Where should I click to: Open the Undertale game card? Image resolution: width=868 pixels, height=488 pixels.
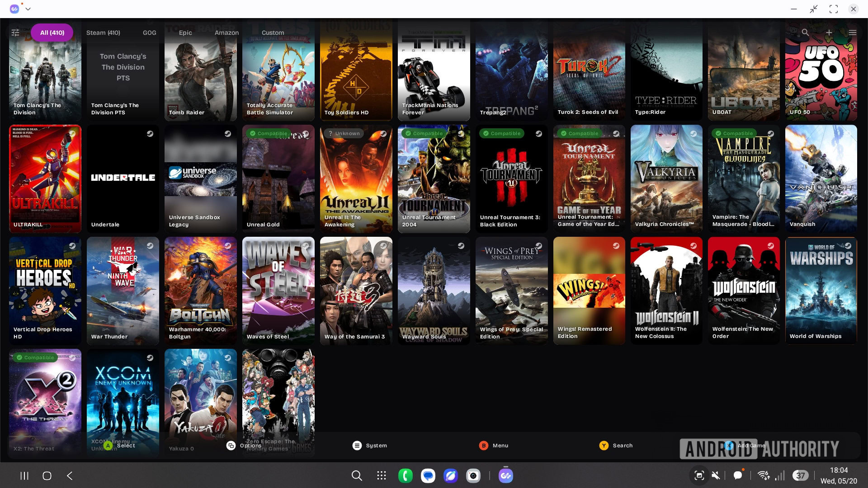[123, 179]
